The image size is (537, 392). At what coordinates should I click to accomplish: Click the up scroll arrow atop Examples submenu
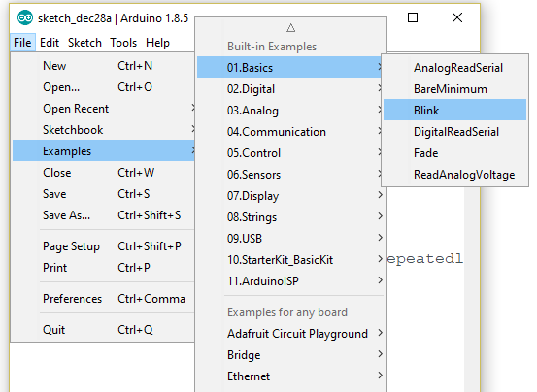coord(290,28)
